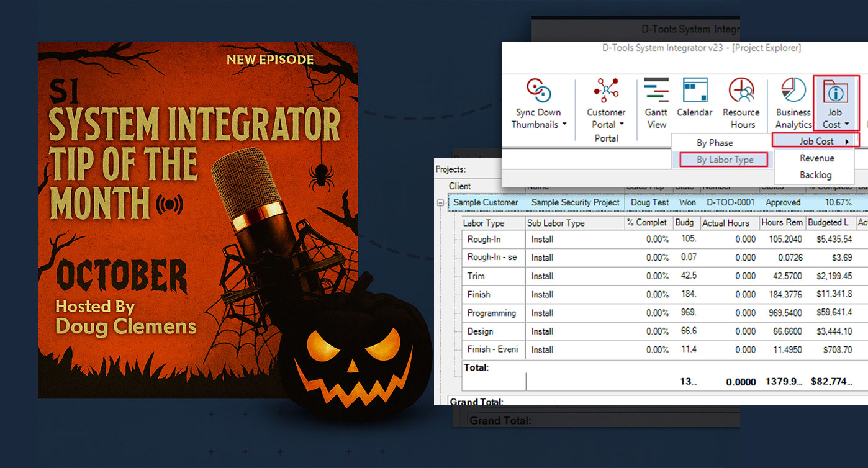Choose Revenue from the menu

[x=816, y=158]
